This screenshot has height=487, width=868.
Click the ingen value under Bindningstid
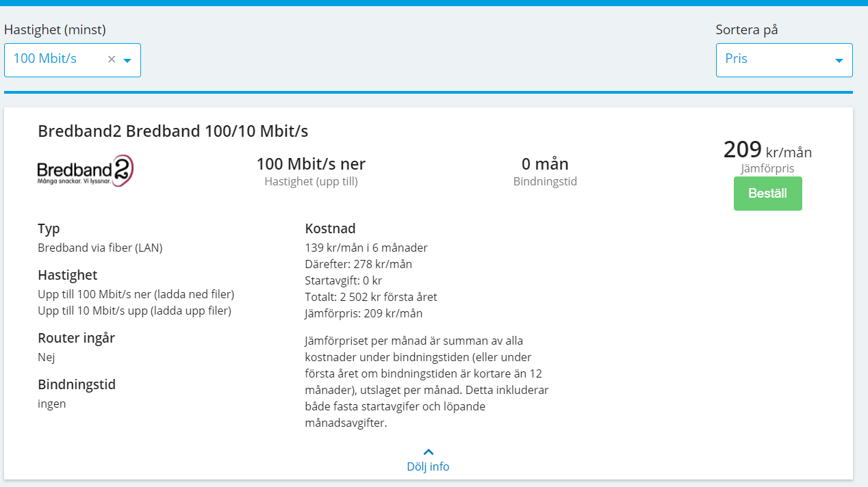tap(52, 404)
